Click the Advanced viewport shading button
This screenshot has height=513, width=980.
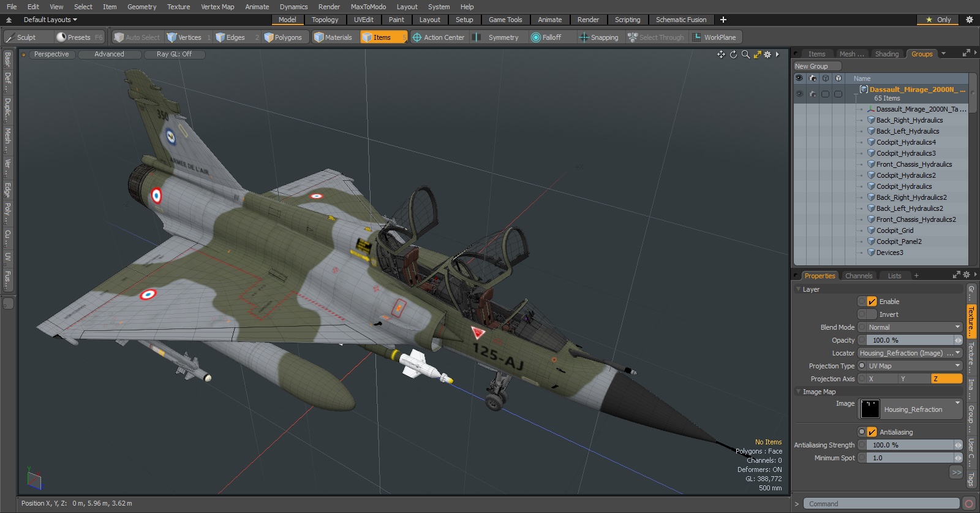point(109,54)
